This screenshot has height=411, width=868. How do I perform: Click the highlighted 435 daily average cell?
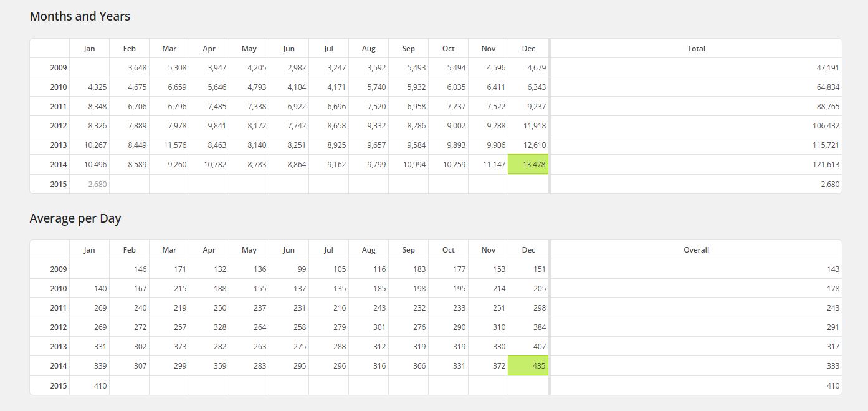[528, 366]
